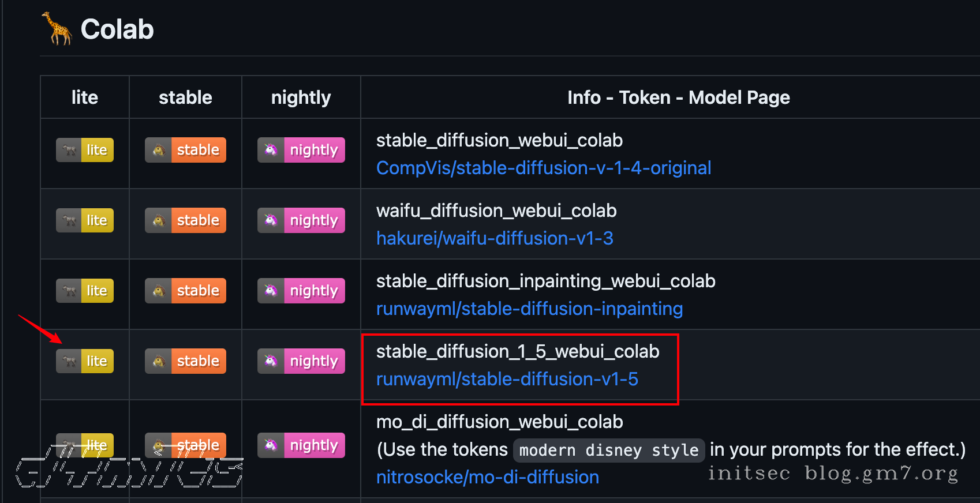Click the nightly column header
980x503 pixels.
click(301, 97)
